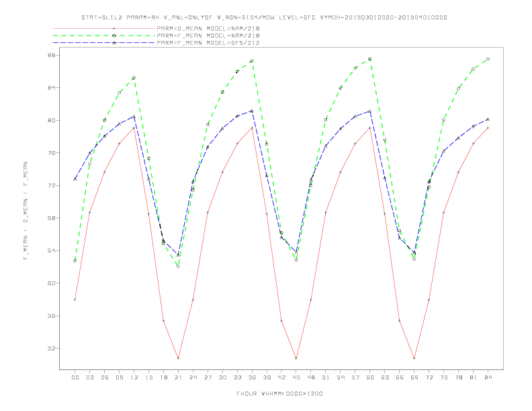The image size is (532, 411).
Task: Click y-axis tick label 52
Action: point(52,349)
